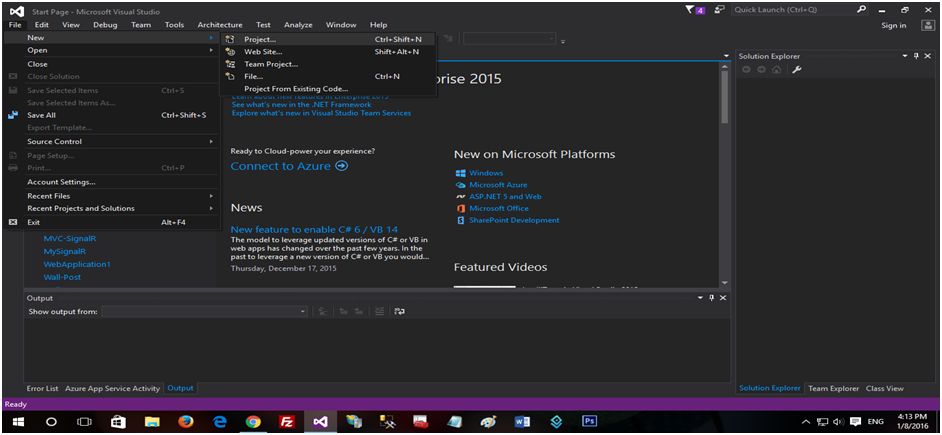Open the MVC-SignalR recent project
This screenshot has height=435, width=942.
tap(70, 239)
